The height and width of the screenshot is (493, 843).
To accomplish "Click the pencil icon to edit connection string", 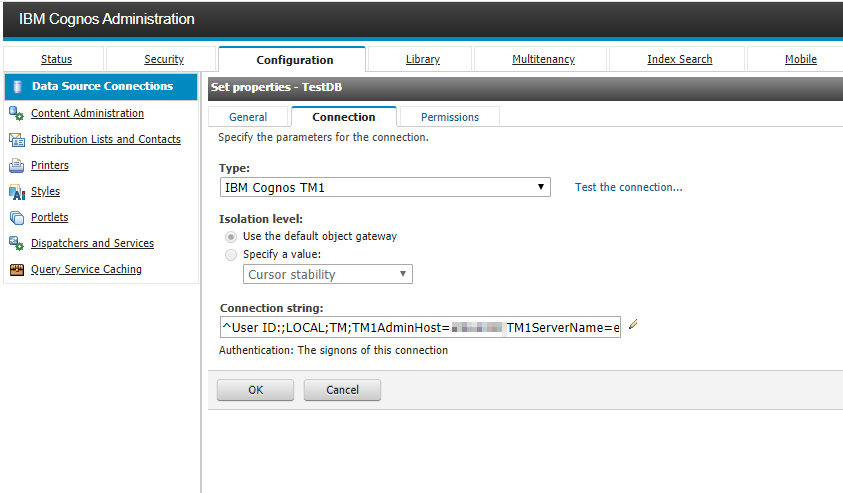I will 633,324.
